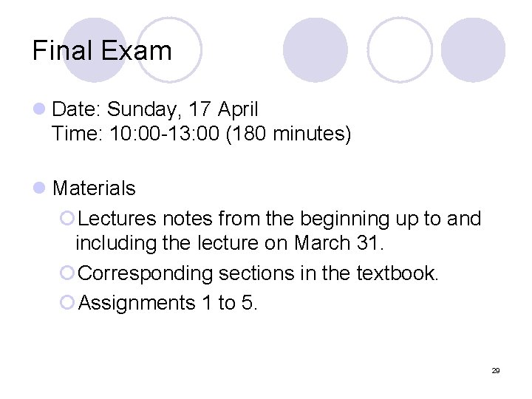Click the word 'April' in the date

click(x=238, y=110)
